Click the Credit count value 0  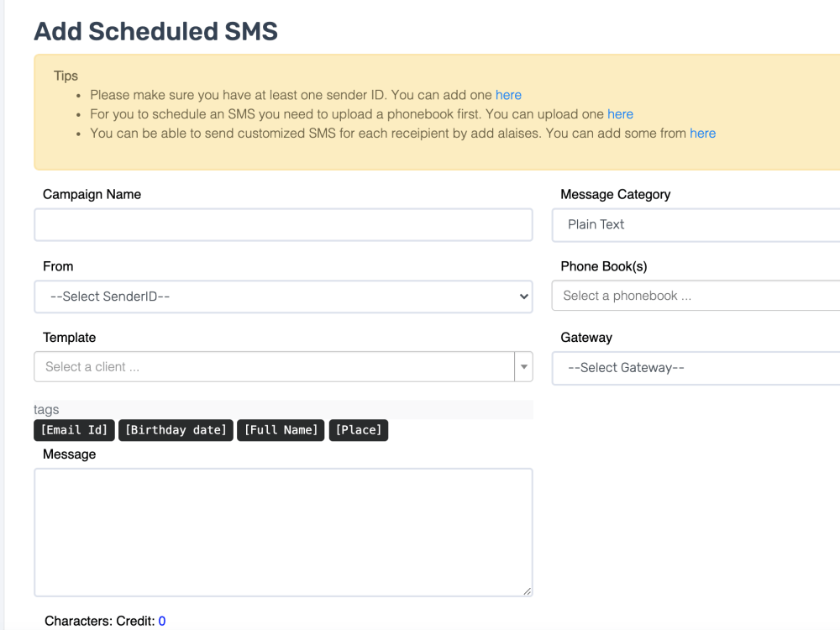(162, 621)
